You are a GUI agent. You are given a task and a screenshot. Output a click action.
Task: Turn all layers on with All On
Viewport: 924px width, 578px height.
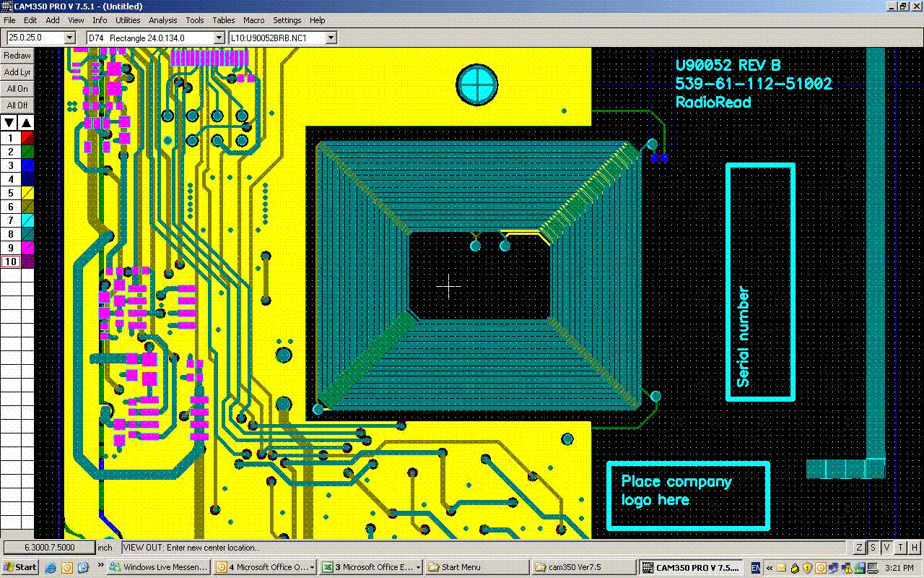point(17,89)
